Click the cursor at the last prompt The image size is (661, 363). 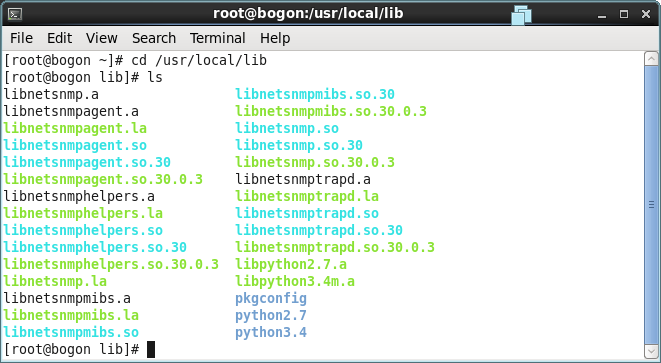pos(151,350)
